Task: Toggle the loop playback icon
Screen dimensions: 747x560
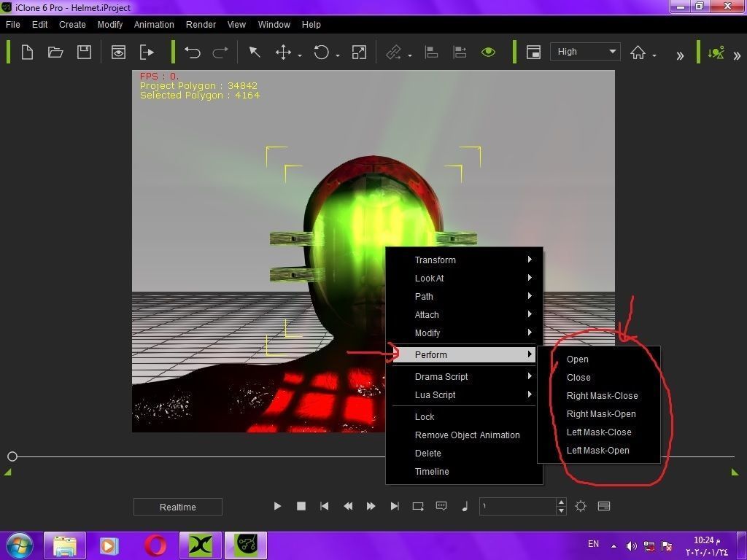Action: pyautogui.click(x=418, y=506)
